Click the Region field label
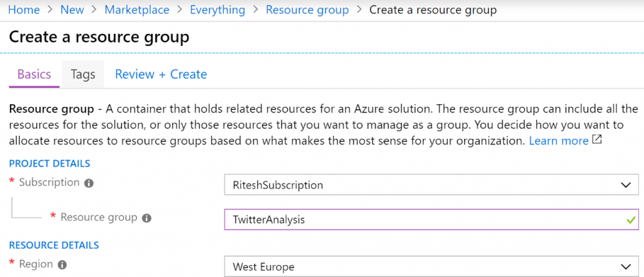 36,264
